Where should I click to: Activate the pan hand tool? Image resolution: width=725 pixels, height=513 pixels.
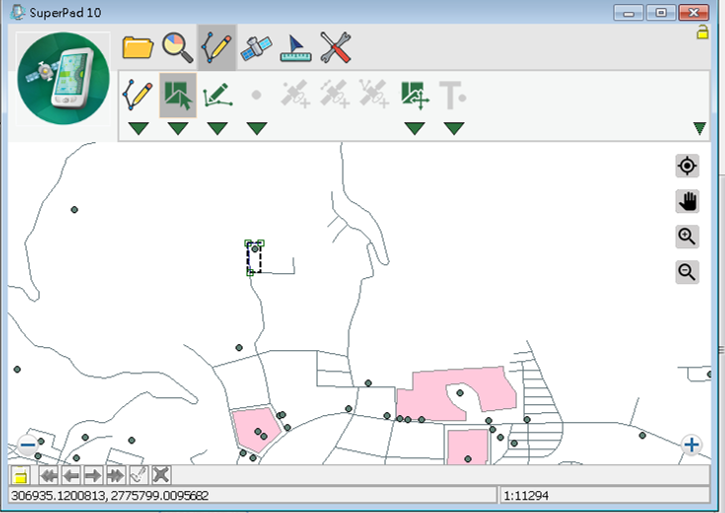(x=687, y=201)
